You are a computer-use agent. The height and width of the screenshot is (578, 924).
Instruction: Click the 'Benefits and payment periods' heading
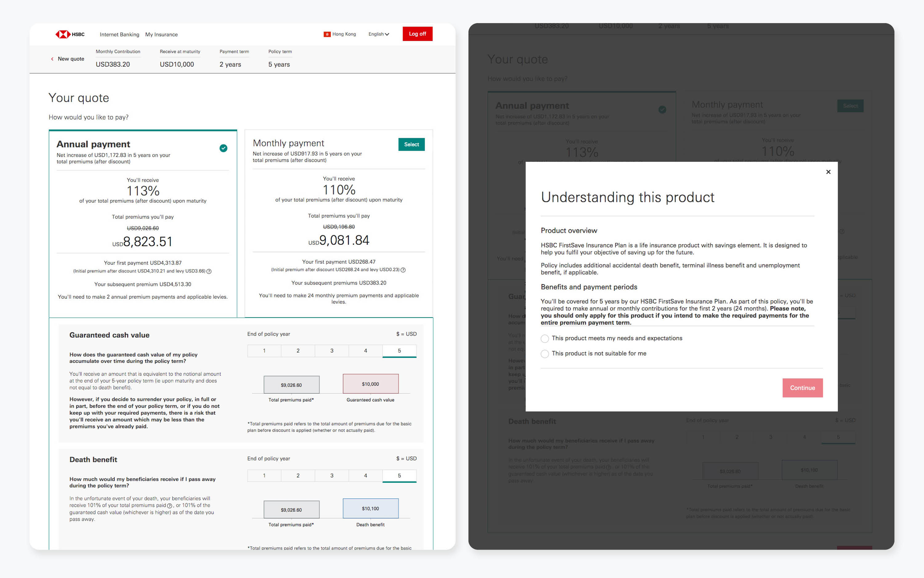coord(589,287)
